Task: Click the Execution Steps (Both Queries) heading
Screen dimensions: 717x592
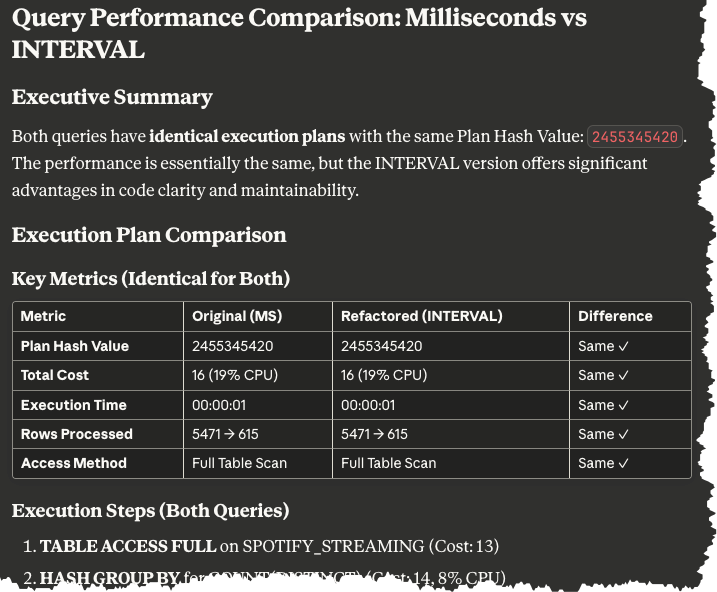Action: pyautogui.click(x=150, y=511)
